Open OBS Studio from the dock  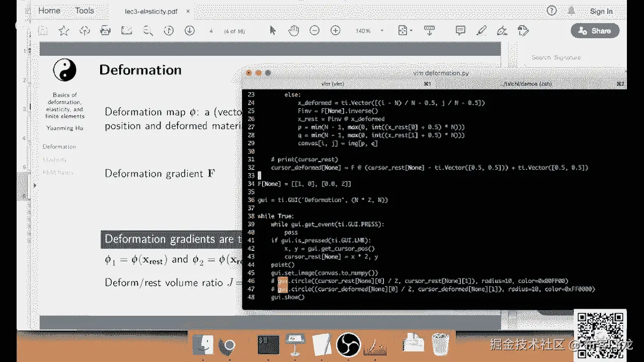tap(347, 345)
